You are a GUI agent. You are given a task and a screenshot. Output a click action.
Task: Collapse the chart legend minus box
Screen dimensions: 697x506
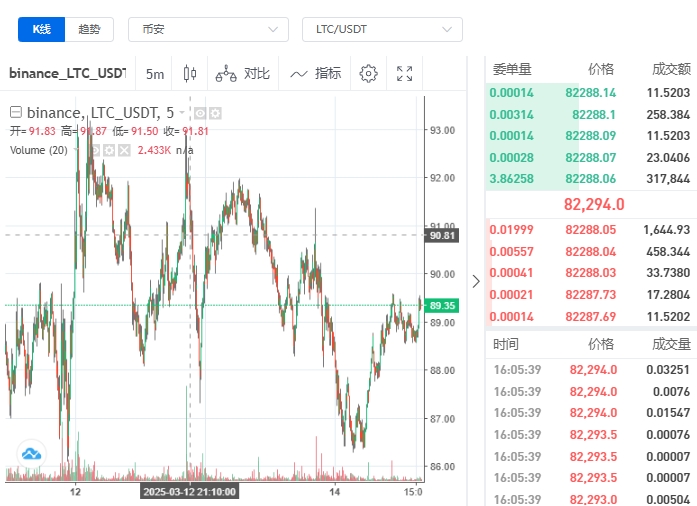coord(16,112)
